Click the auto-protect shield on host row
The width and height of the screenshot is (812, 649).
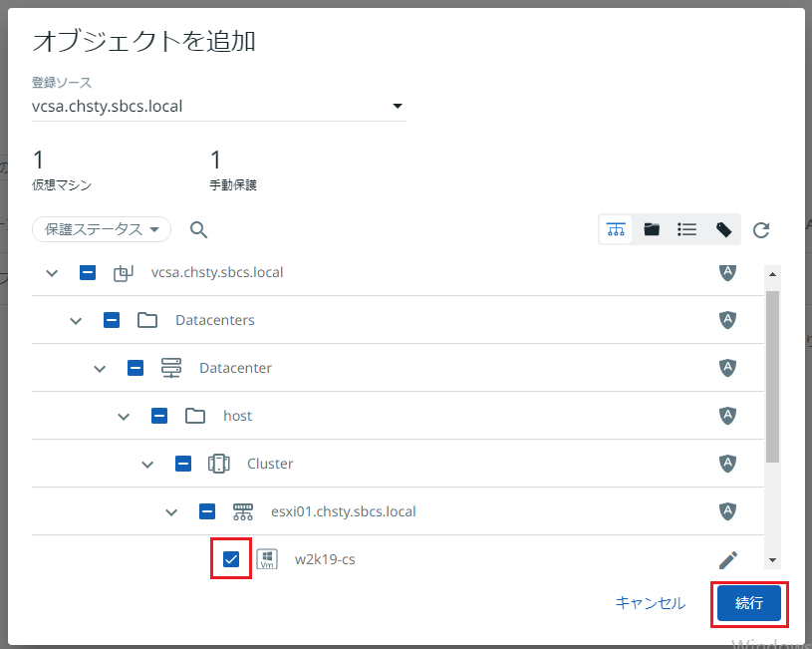727,415
